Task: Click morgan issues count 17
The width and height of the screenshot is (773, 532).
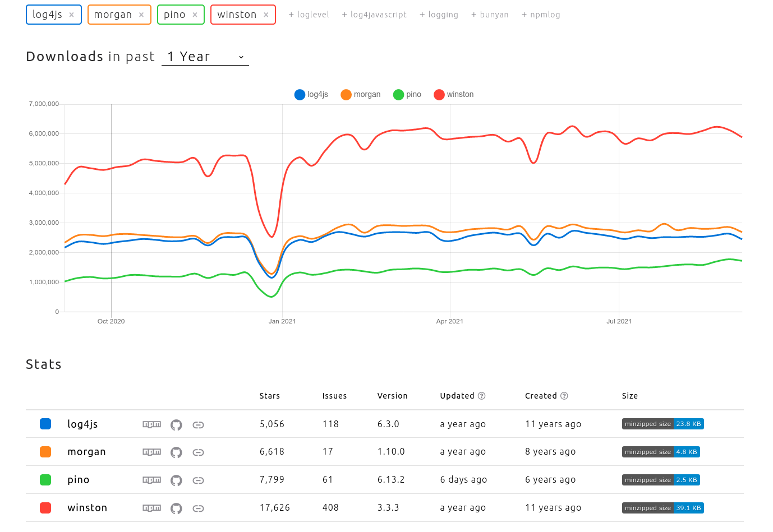Action: tap(328, 452)
